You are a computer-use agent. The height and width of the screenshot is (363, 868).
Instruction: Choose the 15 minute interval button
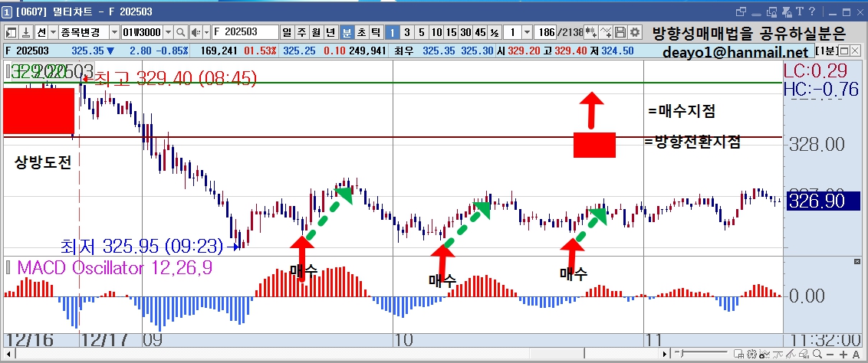(x=451, y=32)
